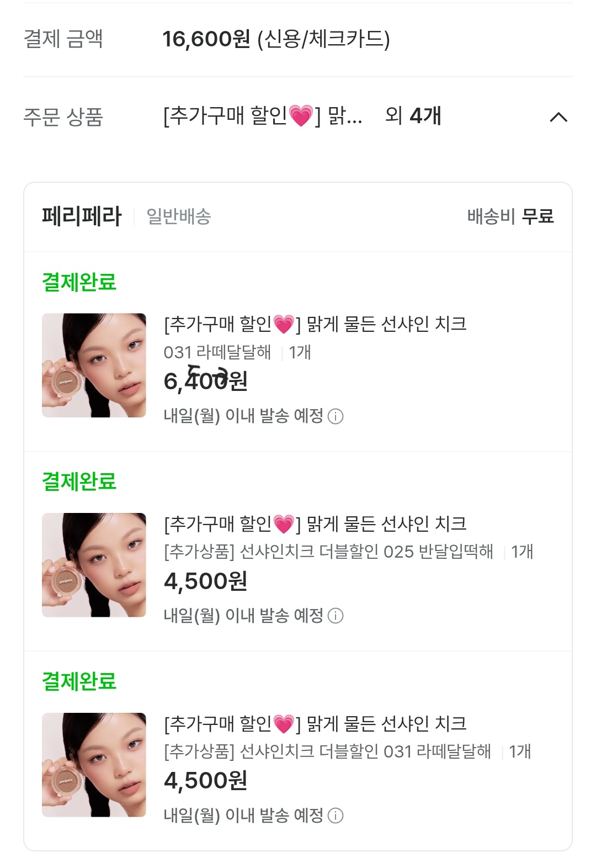Tap the 일반배송 delivery type label
This screenshot has height=868, width=596.
coord(179,216)
